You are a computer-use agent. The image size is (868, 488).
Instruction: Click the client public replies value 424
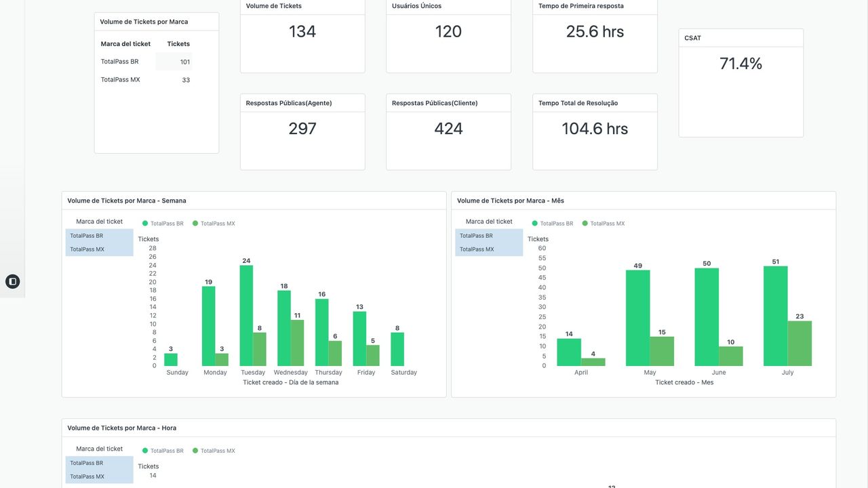448,129
